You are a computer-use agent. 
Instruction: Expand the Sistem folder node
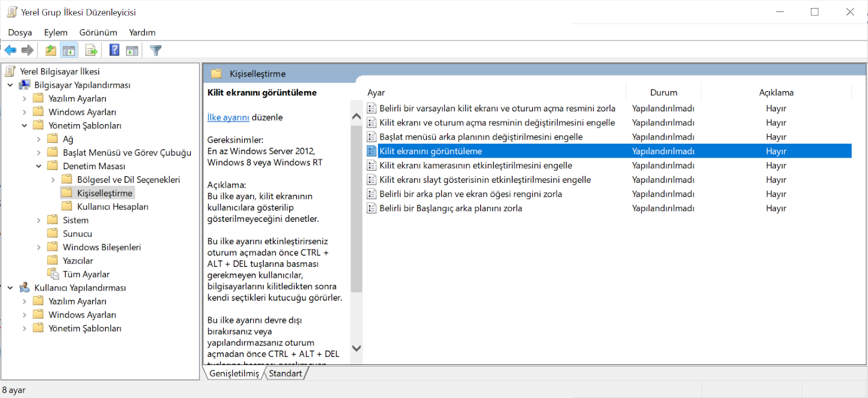(x=39, y=220)
